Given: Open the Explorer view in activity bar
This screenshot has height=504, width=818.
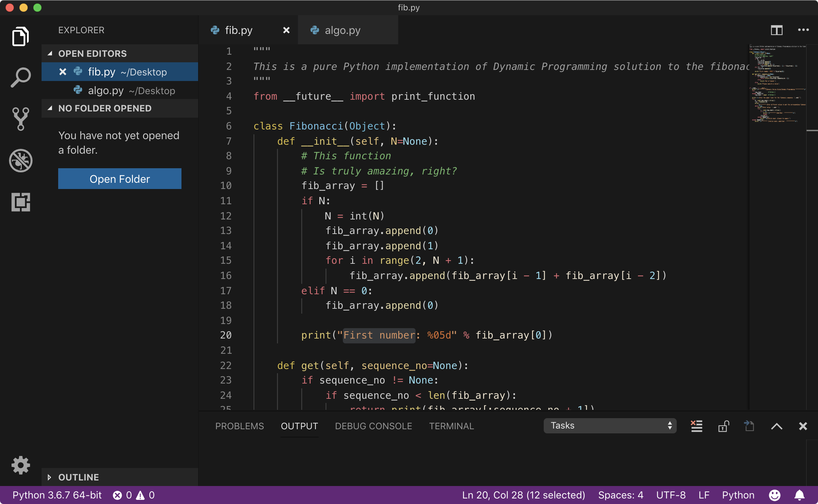Looking at the screenshot, I should coord(20,36).
